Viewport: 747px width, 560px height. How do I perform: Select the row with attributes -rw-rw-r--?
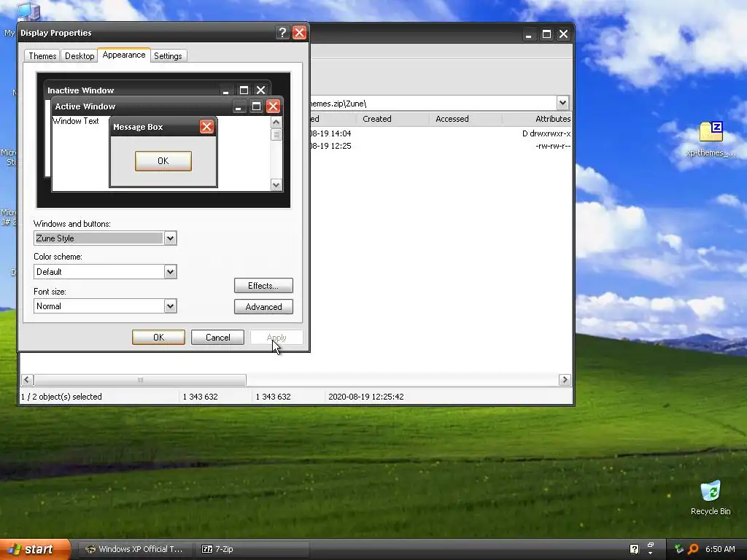(441, 146)
